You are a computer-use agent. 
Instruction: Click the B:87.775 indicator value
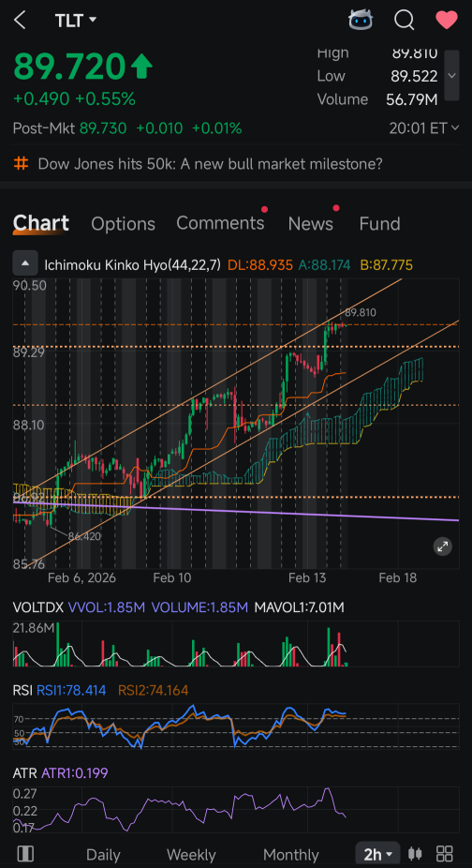point(387,265)
